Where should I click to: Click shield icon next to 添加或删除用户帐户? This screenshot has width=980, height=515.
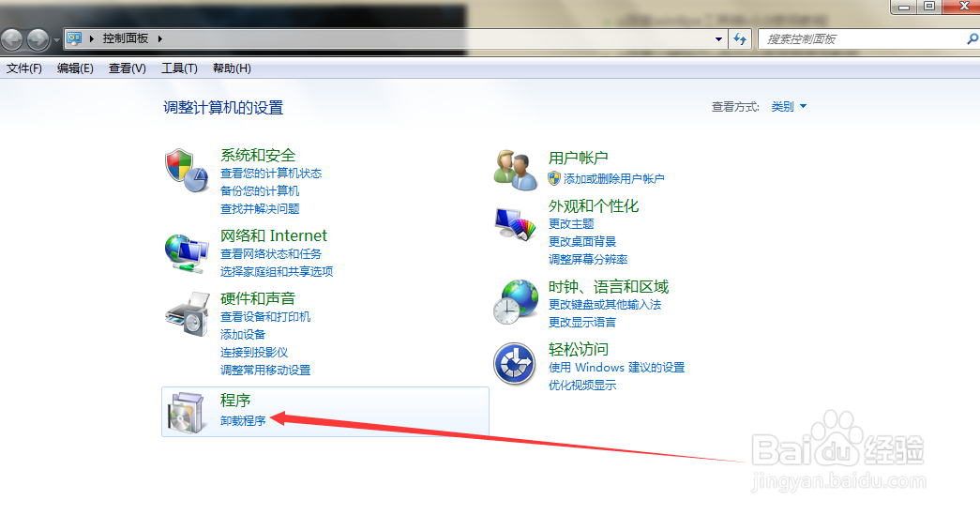point(553,178)
